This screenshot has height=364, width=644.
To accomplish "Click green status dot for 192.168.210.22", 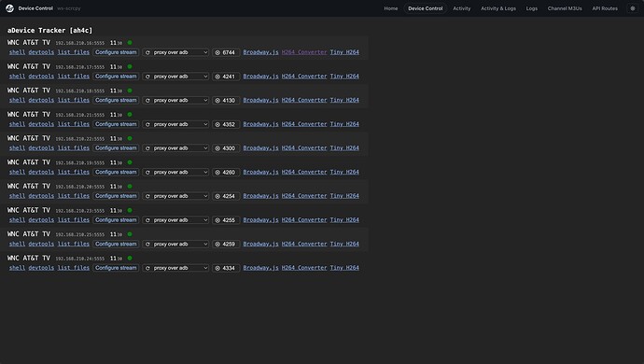I will (130, 138).
